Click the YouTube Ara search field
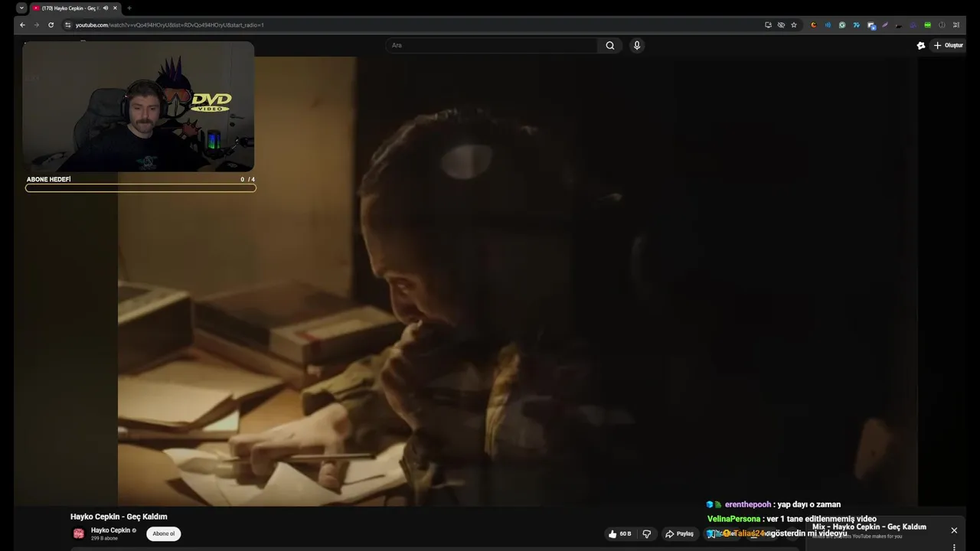 tap(492, 45)
